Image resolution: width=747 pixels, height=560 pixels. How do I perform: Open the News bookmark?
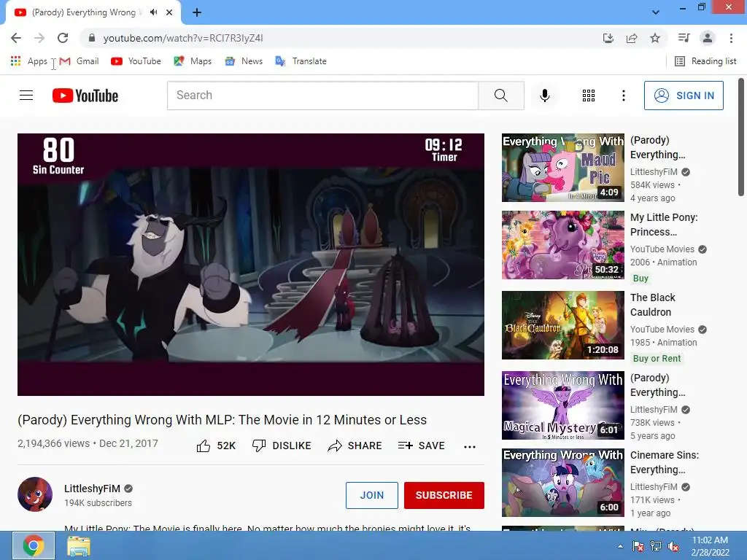(x=244, y=61)
